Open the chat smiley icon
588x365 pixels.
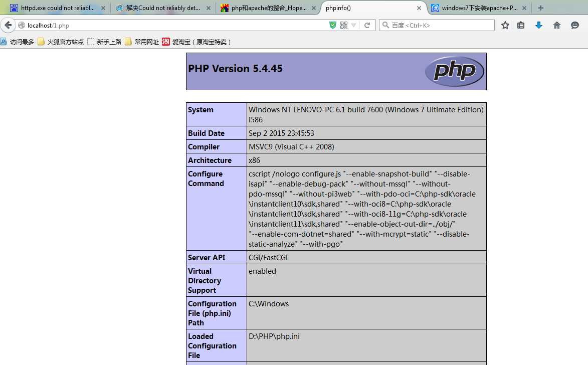575,25
